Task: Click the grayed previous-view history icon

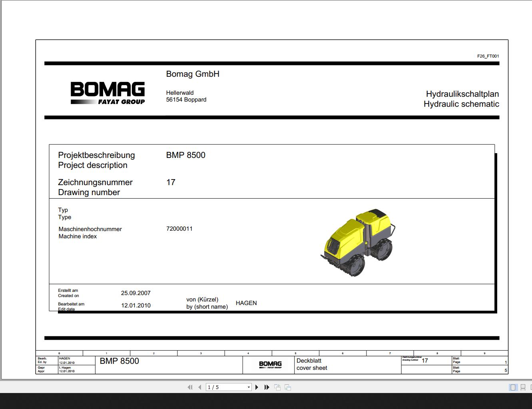Action: click(277, 387)
